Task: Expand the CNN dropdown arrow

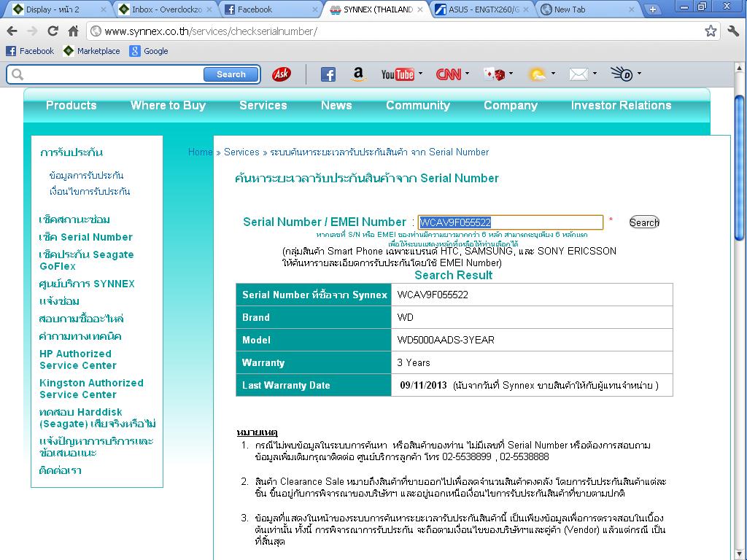Action: pyautogui.click(x=467, y=74)
